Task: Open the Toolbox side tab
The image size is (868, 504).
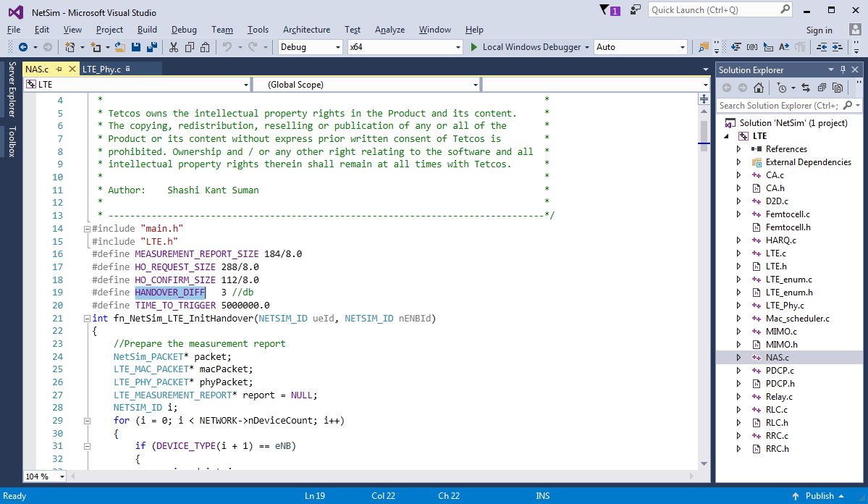Action: pos(12,142)
